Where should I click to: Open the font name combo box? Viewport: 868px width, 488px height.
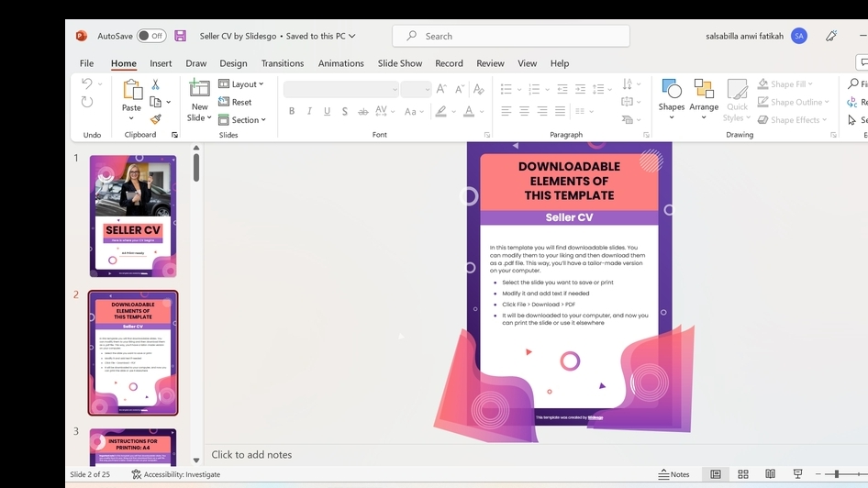pyautogui.click(x=341, y=89)
